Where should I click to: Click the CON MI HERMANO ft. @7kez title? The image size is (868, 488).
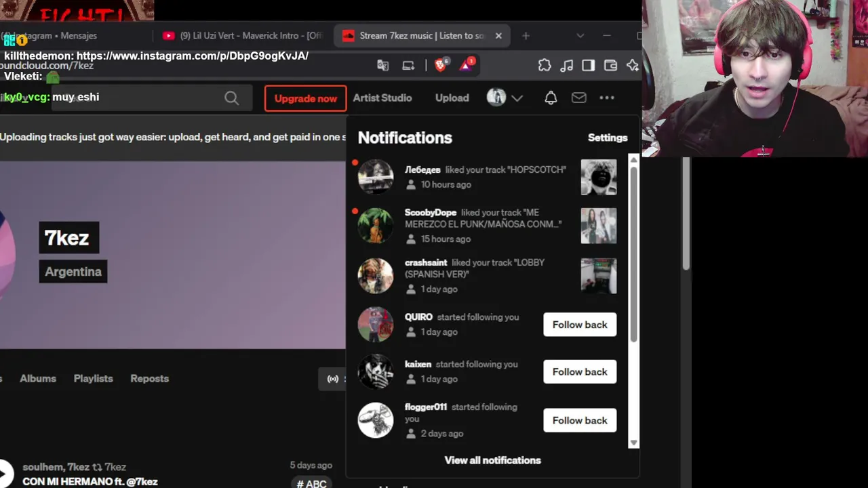(90, 481)
